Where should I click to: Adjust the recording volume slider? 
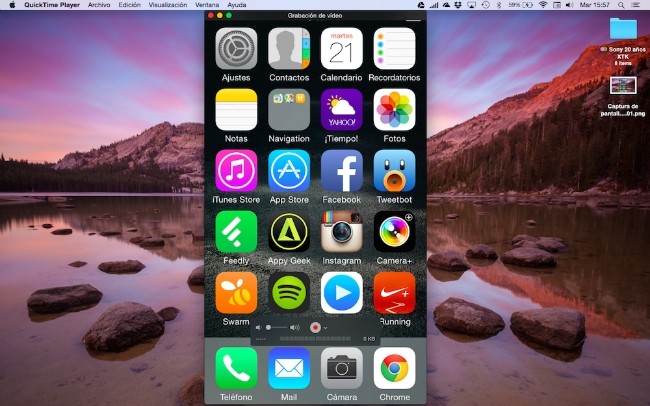tap(275, 327)
